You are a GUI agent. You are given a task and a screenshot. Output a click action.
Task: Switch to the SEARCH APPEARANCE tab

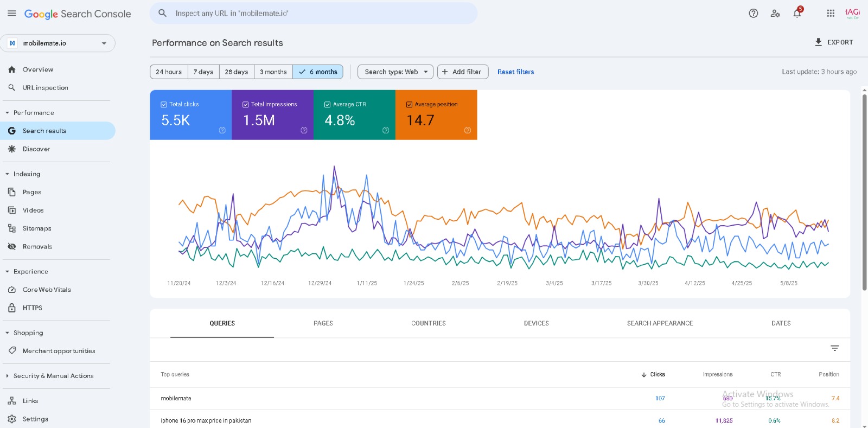tap(660, 323)
